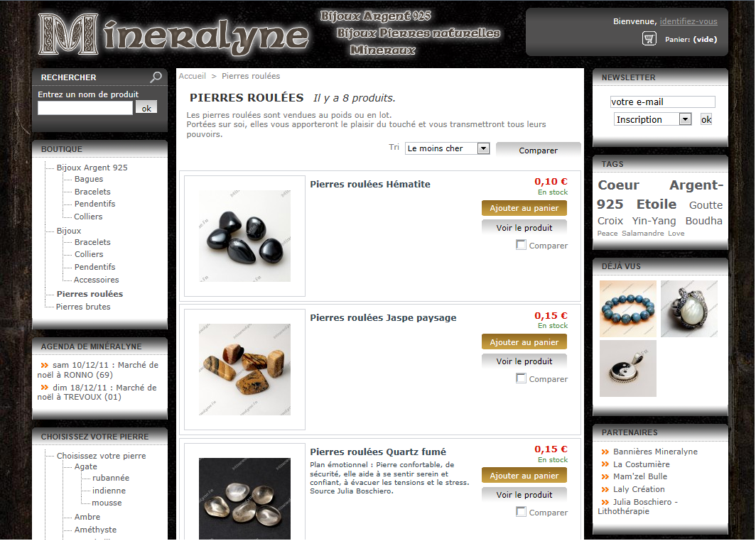Screen dimensions: 756x541
Task: Click the Coeur tag
Action: click(x=618, y=185)
